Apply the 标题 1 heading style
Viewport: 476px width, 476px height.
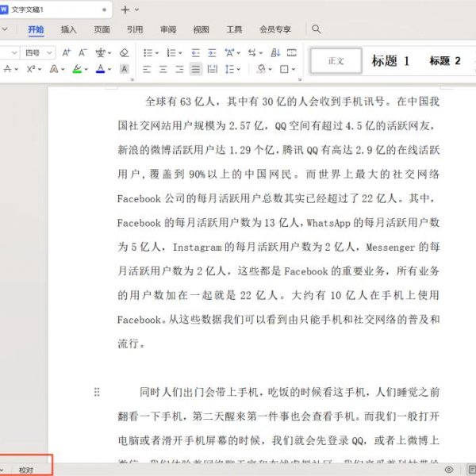coord(390,61)
